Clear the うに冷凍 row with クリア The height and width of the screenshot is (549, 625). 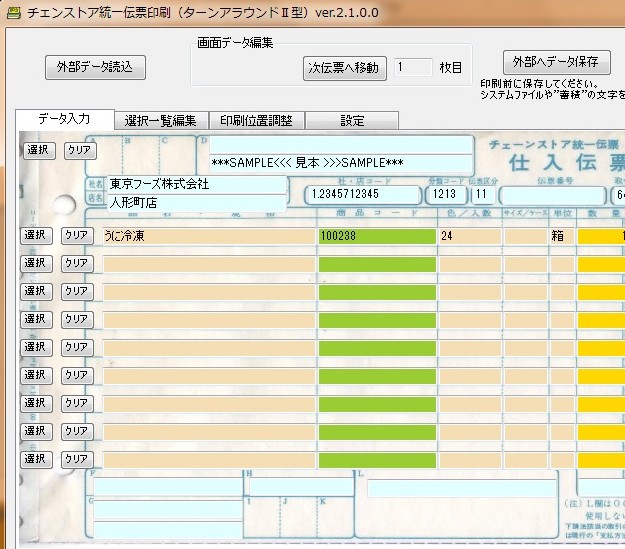click(77, 235)
